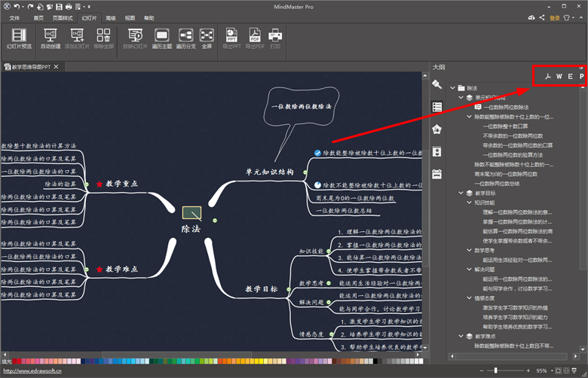Open the zoom percentage dropdown

[552, 371]
